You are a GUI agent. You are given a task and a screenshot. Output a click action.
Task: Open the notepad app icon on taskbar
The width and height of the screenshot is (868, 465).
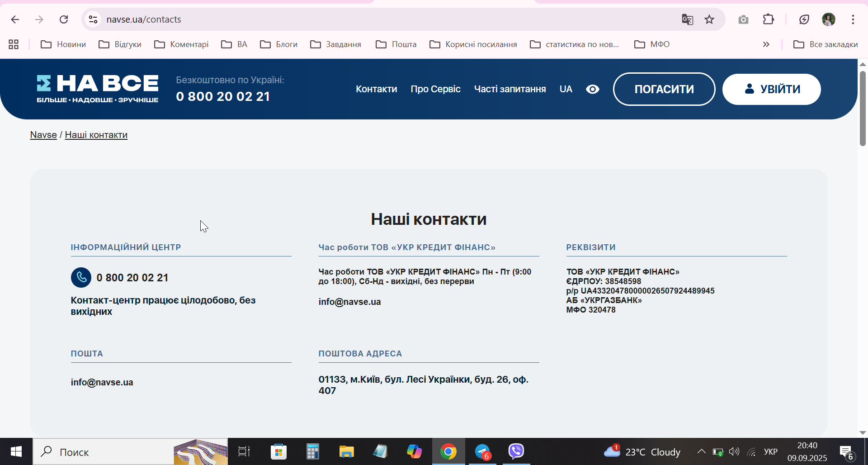tap(380, 451)
